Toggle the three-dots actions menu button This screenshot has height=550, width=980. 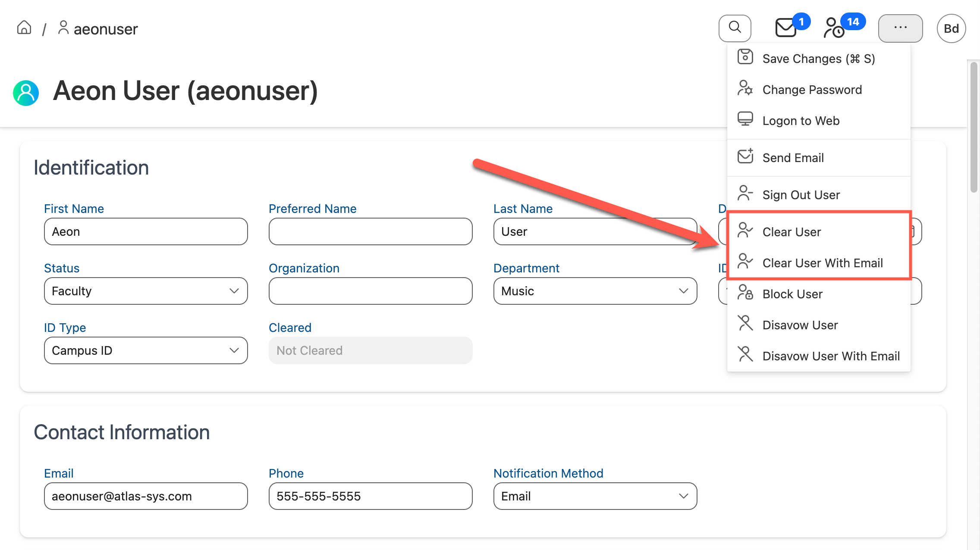900,28
